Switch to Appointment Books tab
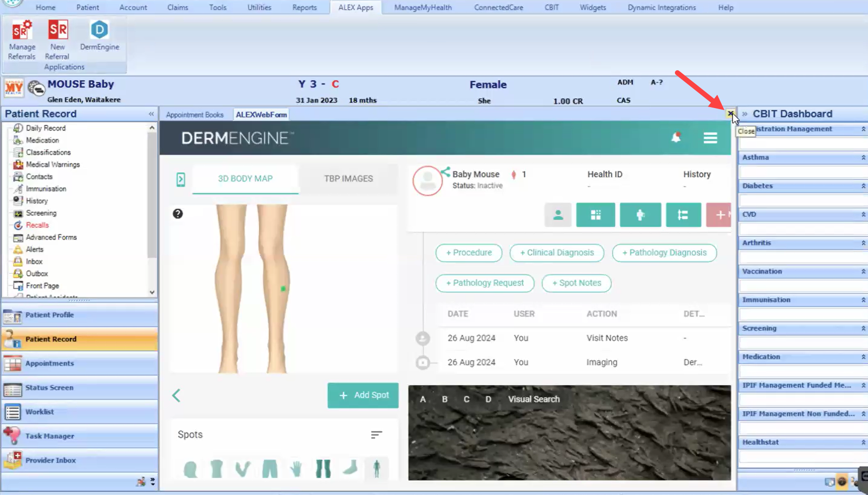Image resolution: width=868 pixels, height=495 pixels. point(195,115)
